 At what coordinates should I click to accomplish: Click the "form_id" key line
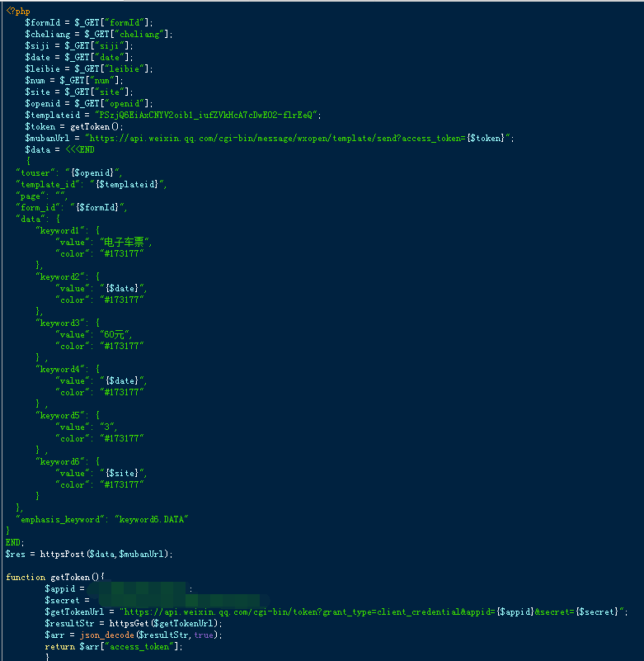tap(71, 207)
